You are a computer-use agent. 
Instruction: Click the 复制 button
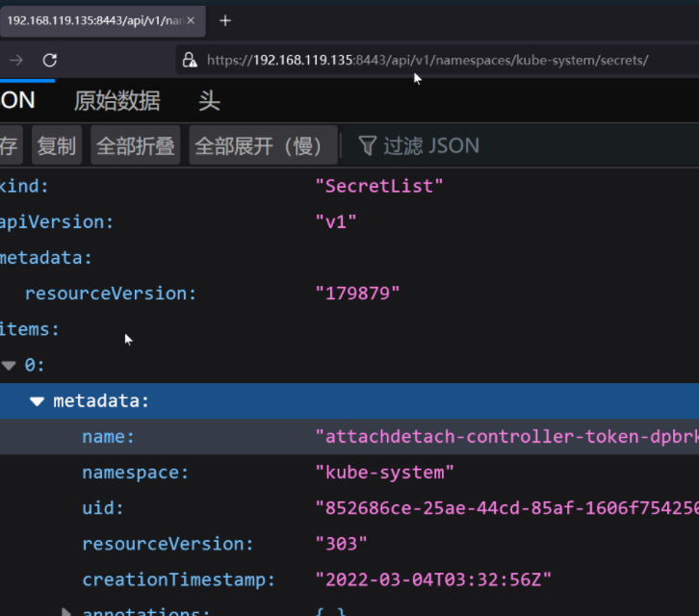click(x=57, y=145)
